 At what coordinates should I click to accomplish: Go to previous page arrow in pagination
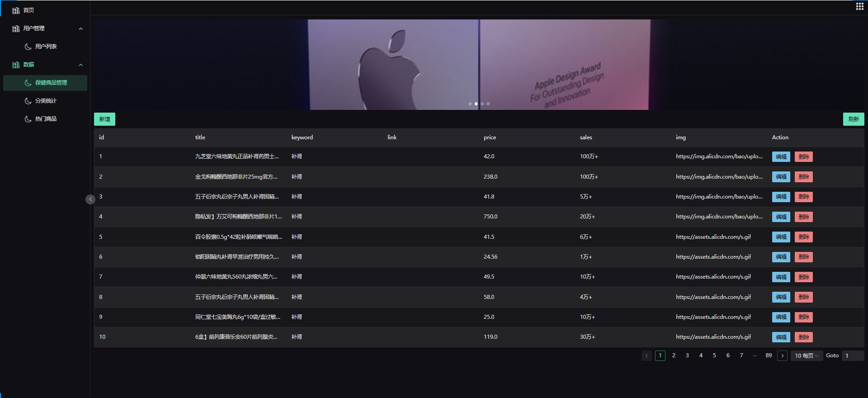pyautogui.click(x=646, y=355)
